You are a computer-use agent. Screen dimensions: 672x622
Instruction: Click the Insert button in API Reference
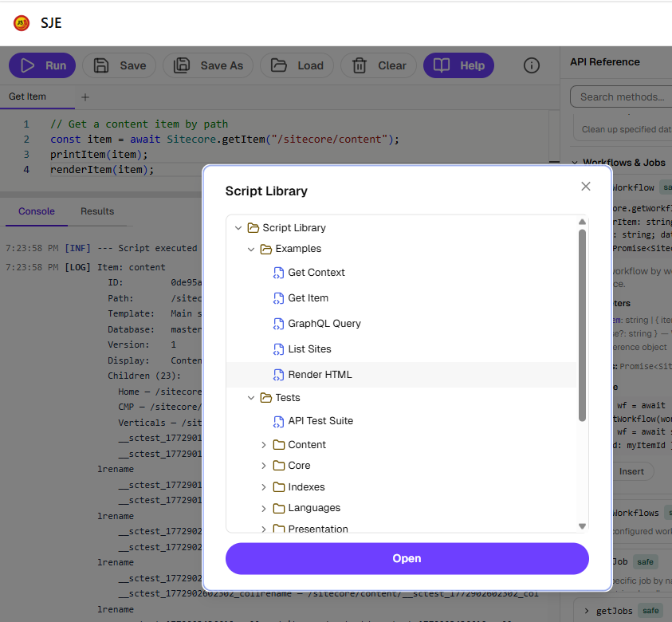[x=631, y=471]
